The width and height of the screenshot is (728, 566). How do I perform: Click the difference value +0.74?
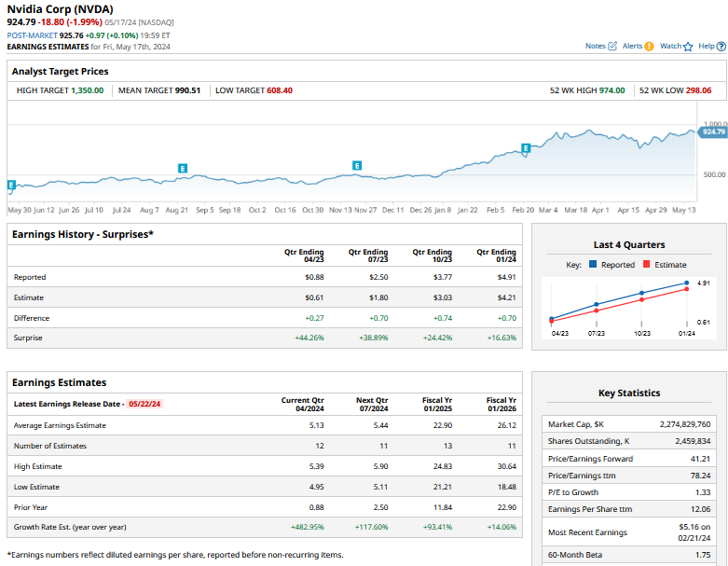coord(443,318)
